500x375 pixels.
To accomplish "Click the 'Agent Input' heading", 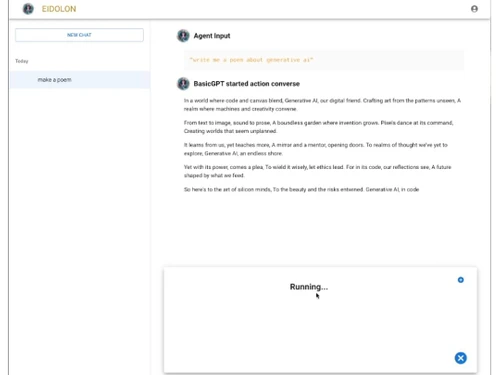I will 212,36.
